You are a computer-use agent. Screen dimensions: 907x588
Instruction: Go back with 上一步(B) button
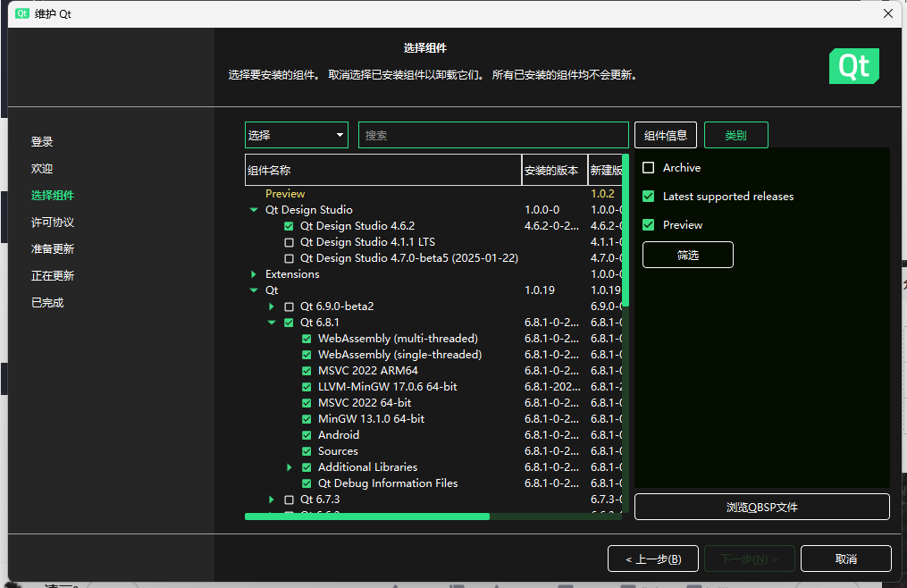pos(653,559)
